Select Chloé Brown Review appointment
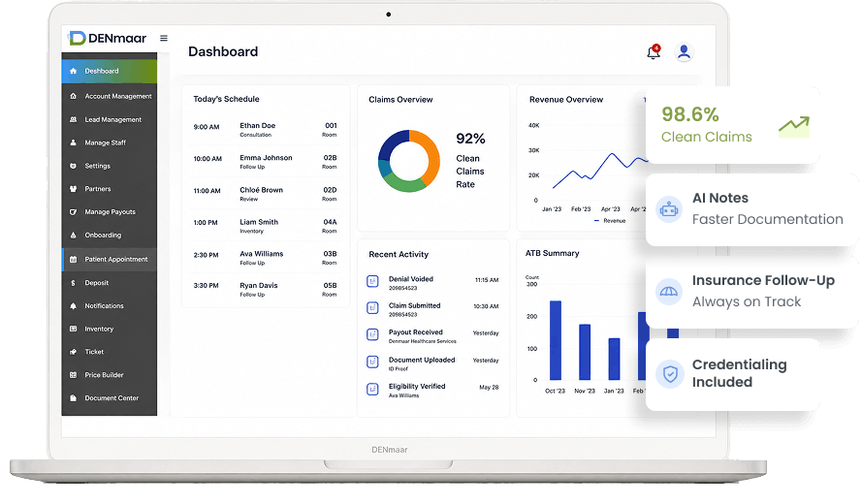Screen dimensions: 862x504 pos(265,194)
